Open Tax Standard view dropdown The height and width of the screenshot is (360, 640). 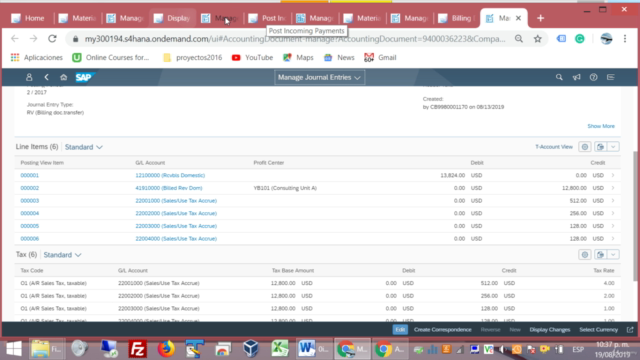click(x=62, y=255)
